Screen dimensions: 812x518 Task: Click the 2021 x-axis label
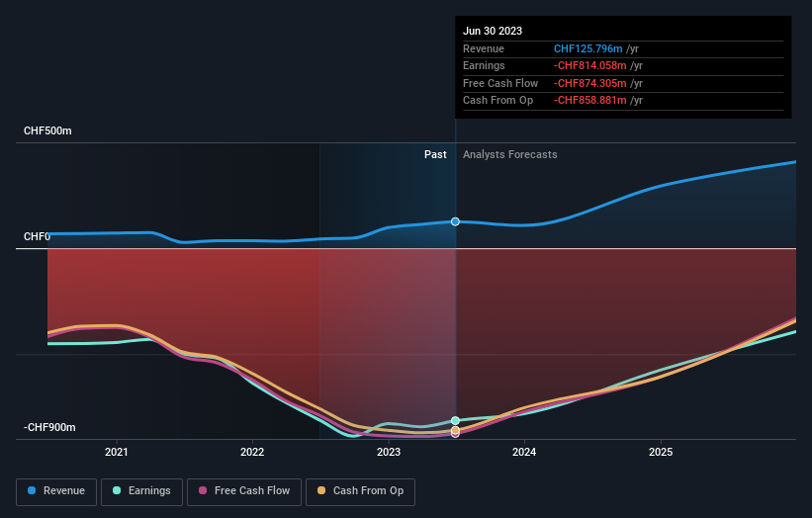tap(116, 452)
